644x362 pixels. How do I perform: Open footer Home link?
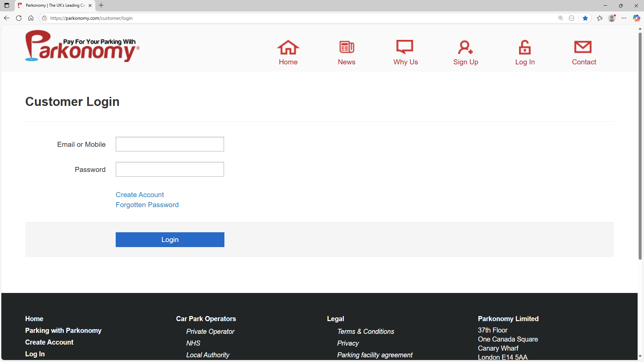(34, 319)
